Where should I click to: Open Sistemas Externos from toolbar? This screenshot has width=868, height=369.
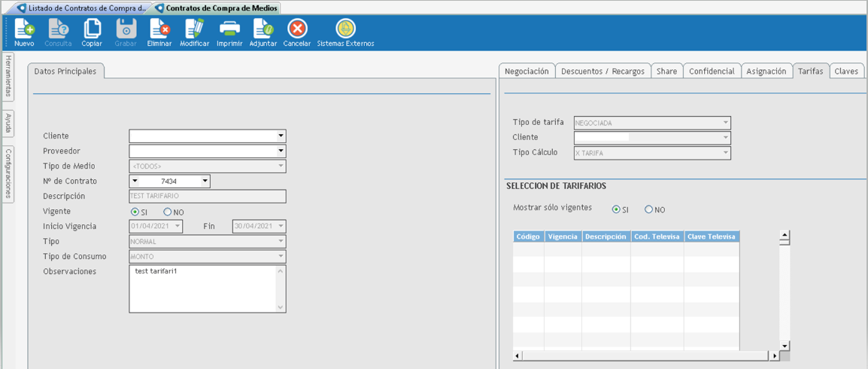click(x=345, y=30)
